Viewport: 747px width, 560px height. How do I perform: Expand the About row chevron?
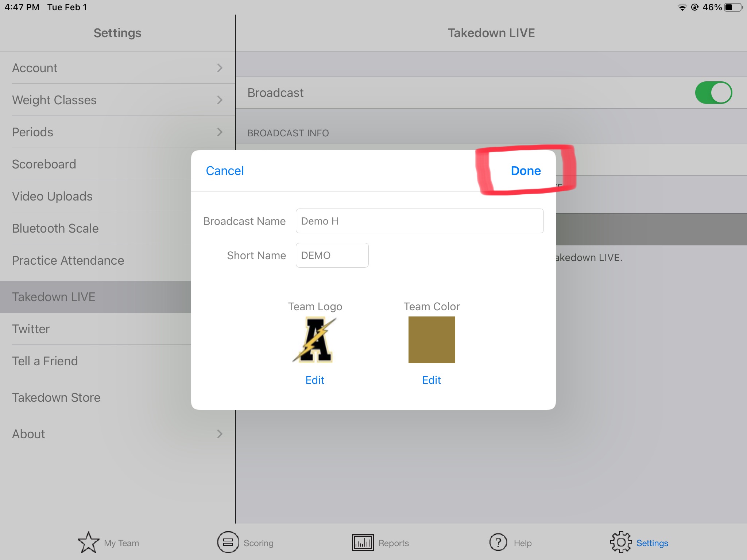[x=220, y=434]
